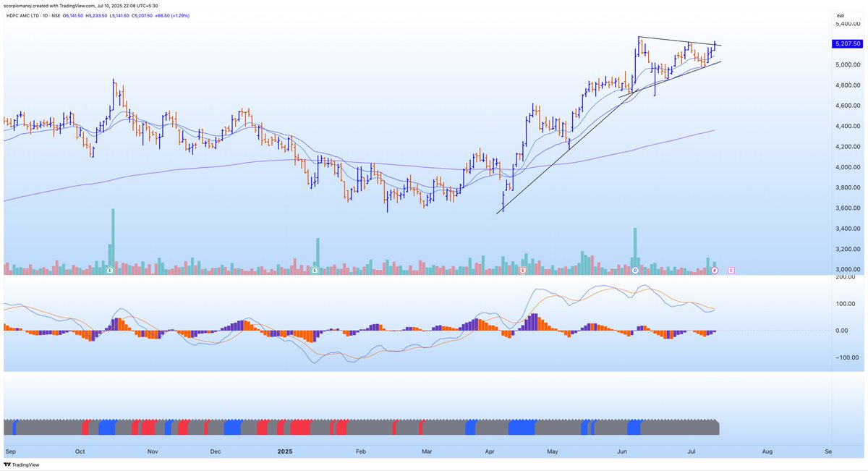Click the earnings "E" marker near January
This screenshot has height=471, width=868.
pos(314,269)
